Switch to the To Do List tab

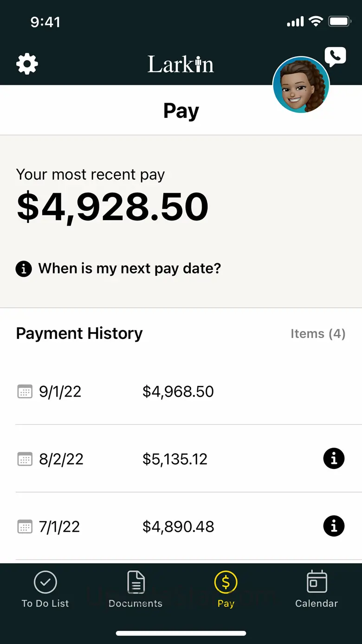pos(45,589)
